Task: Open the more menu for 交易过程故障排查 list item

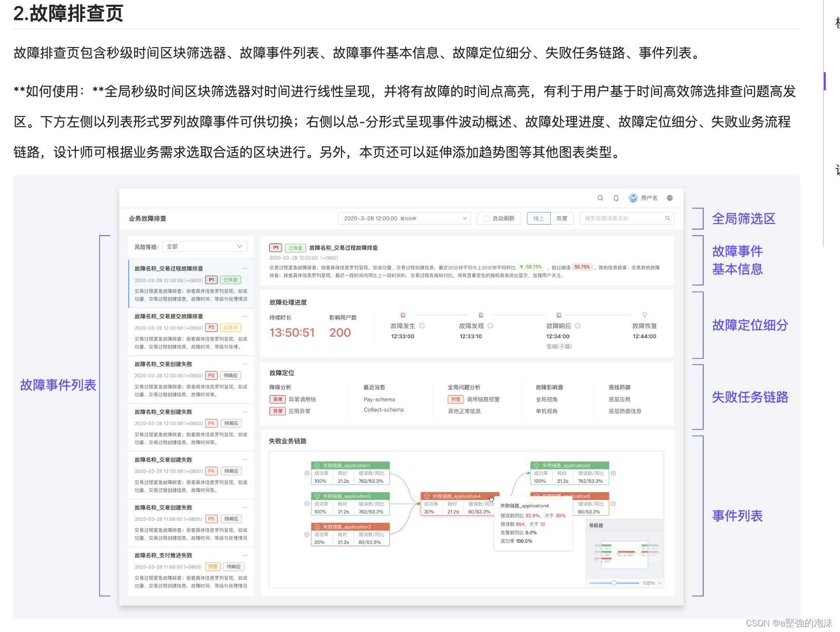Action: (x=245, y=268)
